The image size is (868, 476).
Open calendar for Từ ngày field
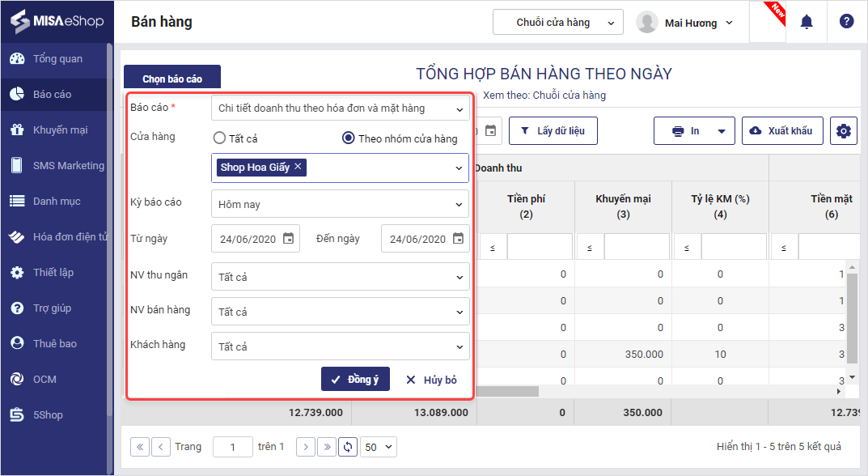[289, 238]
